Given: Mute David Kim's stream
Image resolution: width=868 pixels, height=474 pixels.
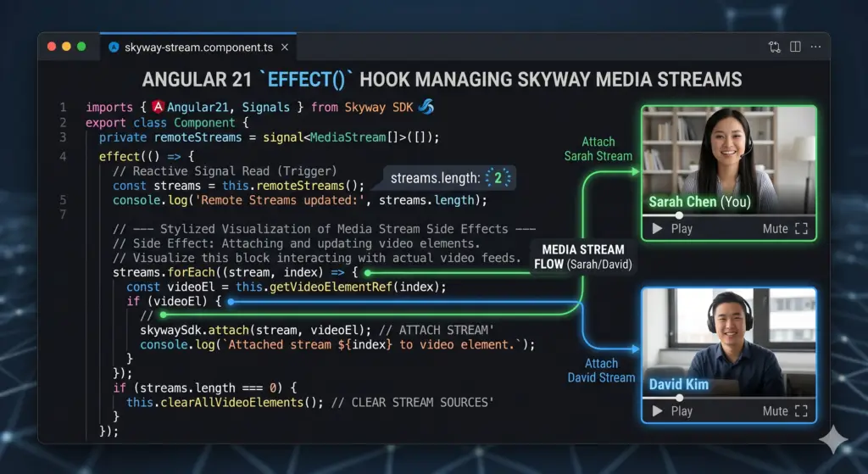Looking at the screenshot, I should pyautogui.click(x=775, y=411).
